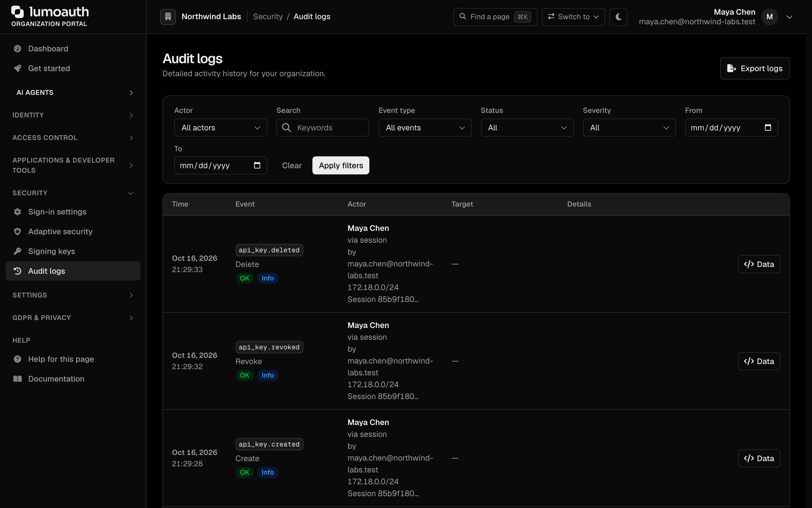The image size is (812, 508).
Task: Expand Applications & Developer Tools section
Action: click(73, 165)
